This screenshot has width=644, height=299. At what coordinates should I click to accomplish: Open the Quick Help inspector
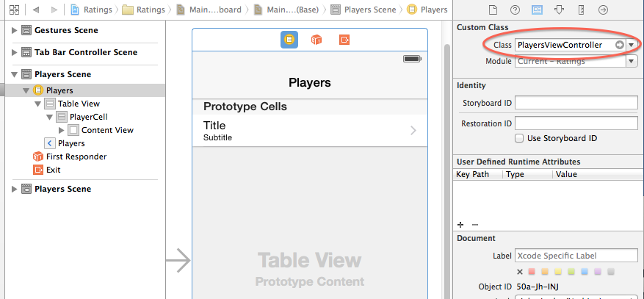pyautogui.click(x=515, y=10)
